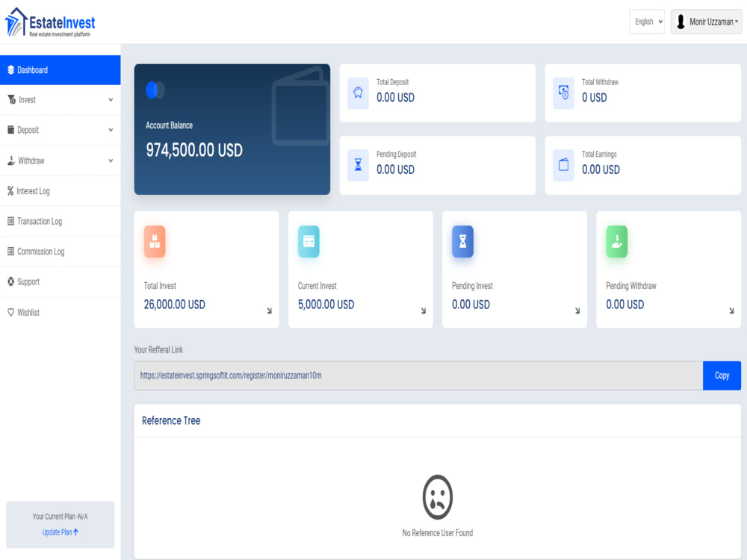Screen dimensions: 747x560
Task: Click the Total Deposit piggy bank icon
Action: coord(359,93)
